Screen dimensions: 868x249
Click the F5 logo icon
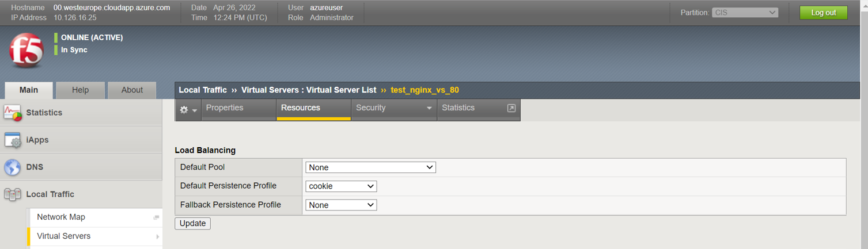(x=26, y=51)
